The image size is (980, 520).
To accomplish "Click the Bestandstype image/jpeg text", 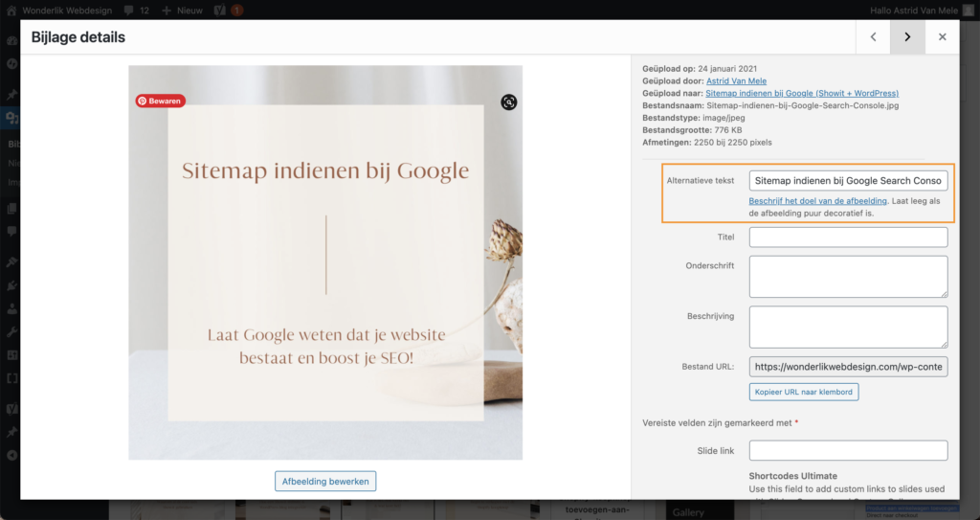I will tap(694, 118).
